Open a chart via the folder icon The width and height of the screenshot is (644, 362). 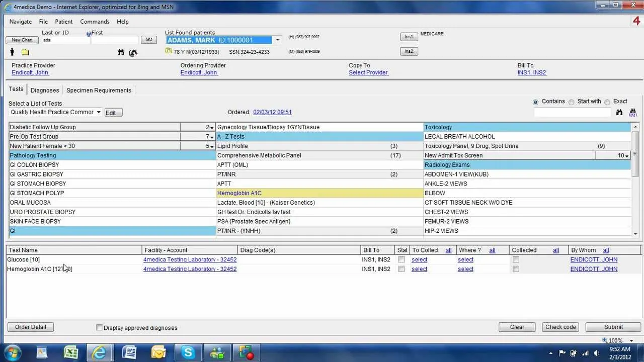click(24, 52)
